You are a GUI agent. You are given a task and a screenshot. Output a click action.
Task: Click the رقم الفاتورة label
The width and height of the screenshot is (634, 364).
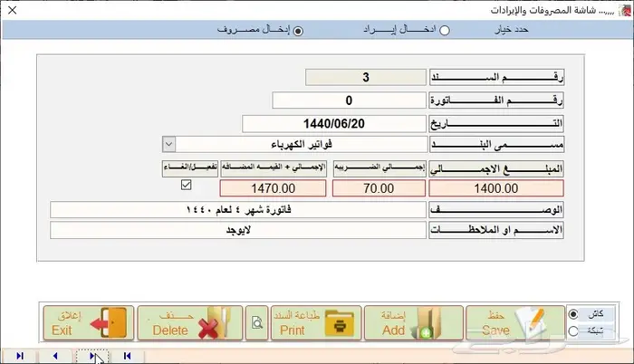click(x=496, y=101)
